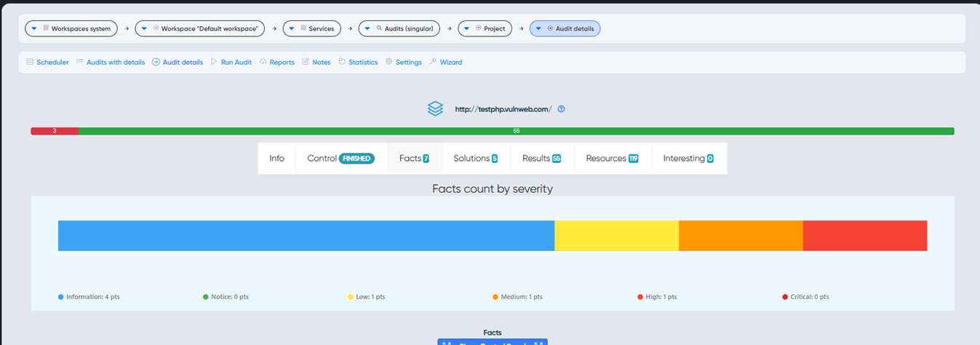The width and height of the screenshot is (980, 345).
Task: Click the red High segment of severity chart
Action: point(865,236)
